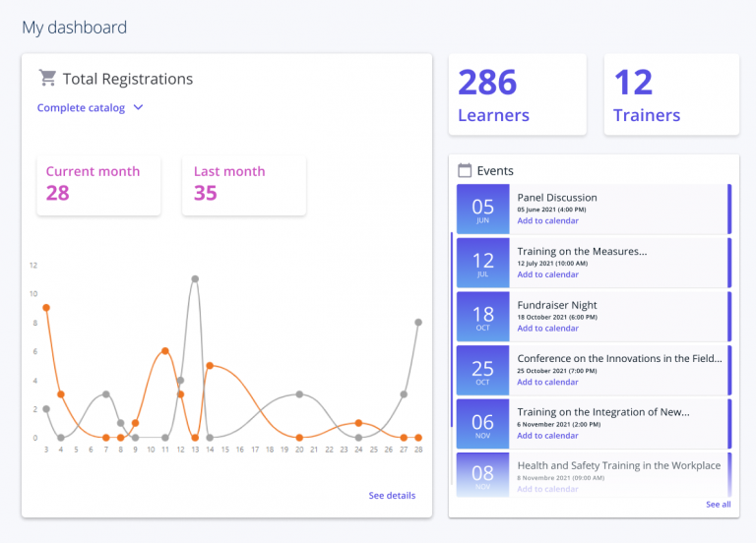The height and width of the screenshot is (543, 756).
Task: Click the gray point at day 20
Action: pyautogui.click(x=299, y=394)
